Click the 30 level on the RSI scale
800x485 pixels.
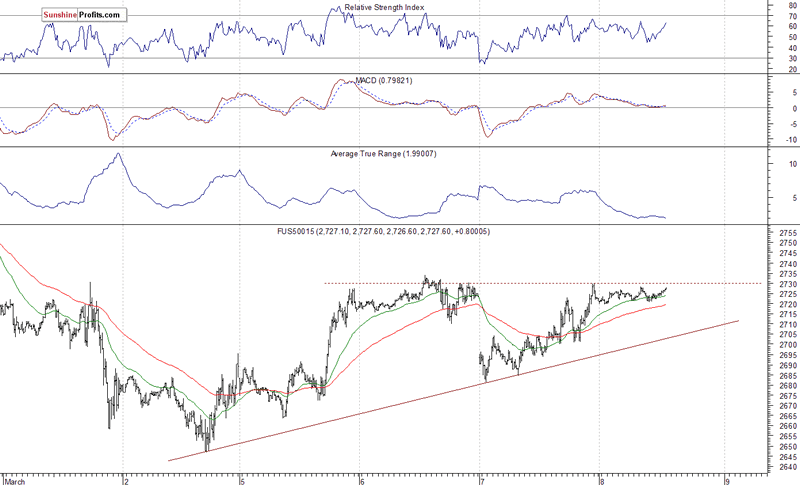792,59
